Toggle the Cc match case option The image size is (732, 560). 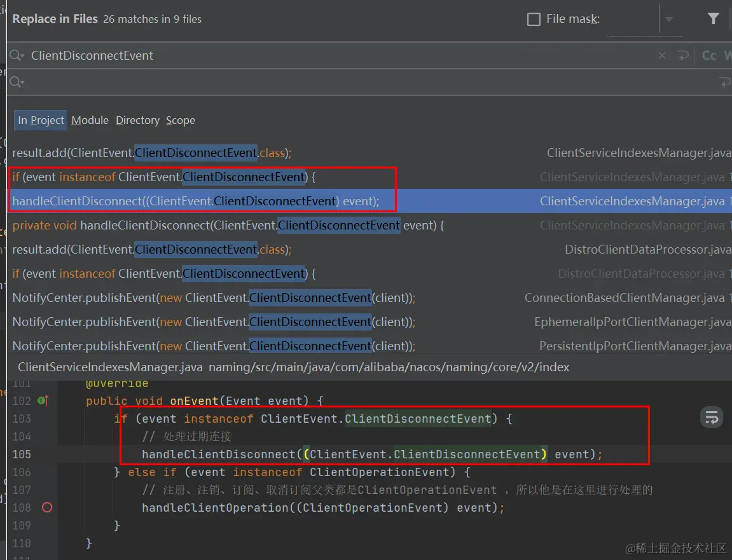709,55
